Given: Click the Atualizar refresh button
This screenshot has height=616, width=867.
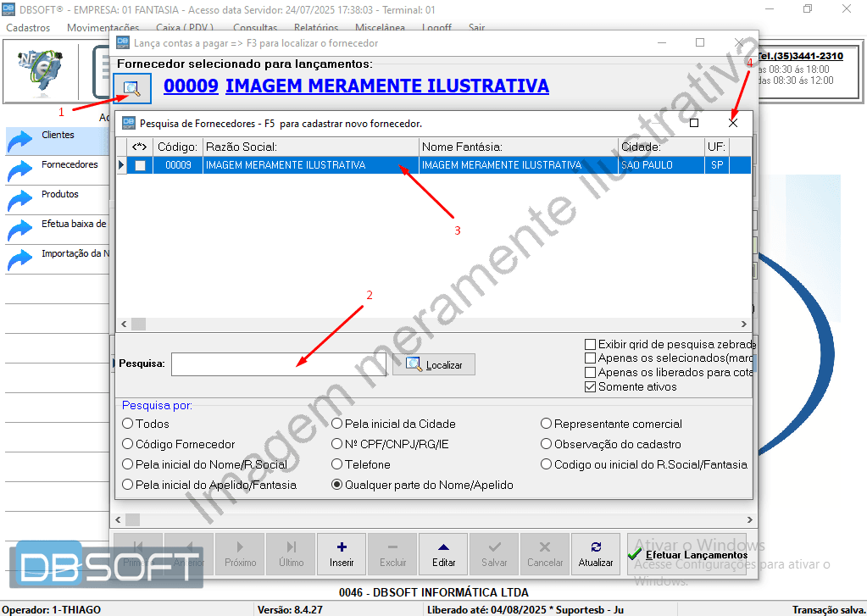Looking at the screenshot, I should point(596,554).
